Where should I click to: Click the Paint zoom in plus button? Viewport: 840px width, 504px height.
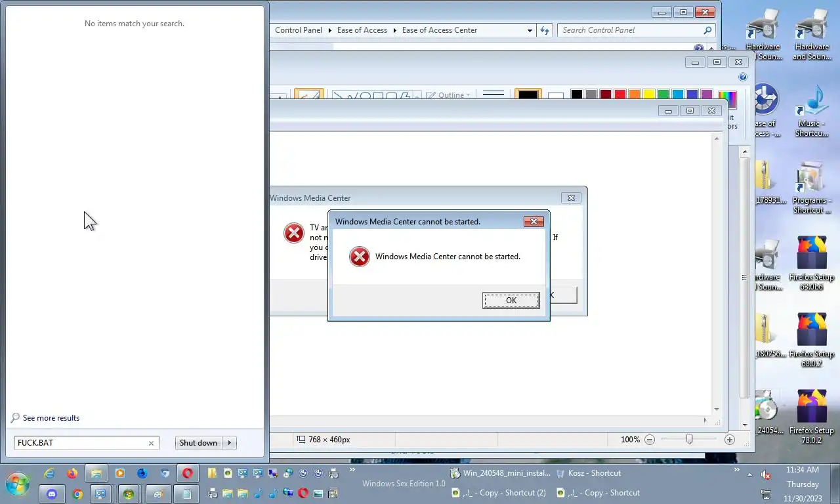(729, 440)
